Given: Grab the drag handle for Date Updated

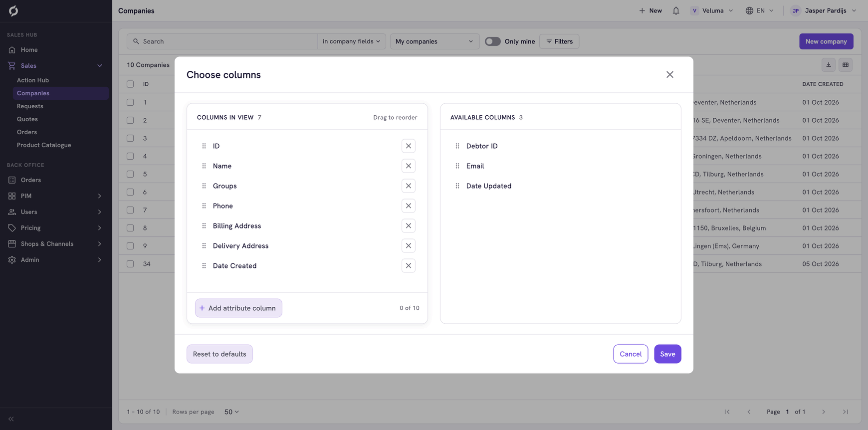Looking at the screenshot, I should tap(457, 186).
